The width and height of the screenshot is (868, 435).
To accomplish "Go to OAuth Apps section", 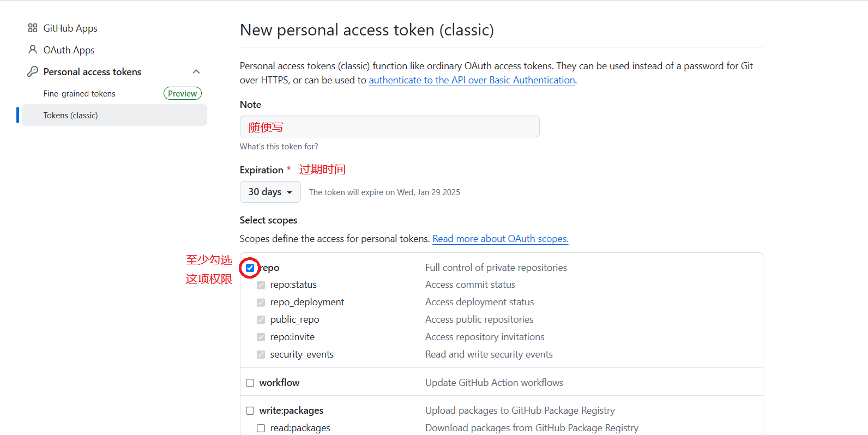I will pyautogui.click(x=69, y=50).
